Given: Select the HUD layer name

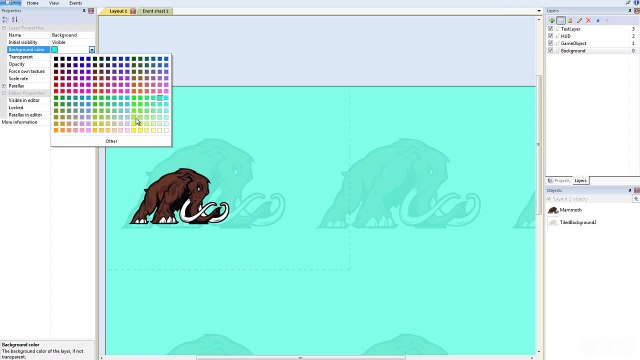Looking at the screenshot, I should pyautogui.click(x=566, y=36).
